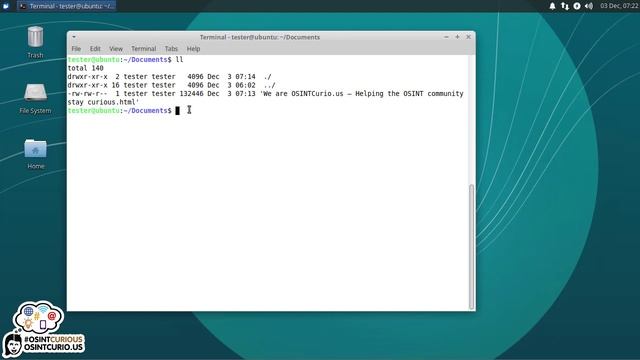Viewport: 640px width, 360px height.
Task: Open the File System desktop icon
Action: [35, 98]
